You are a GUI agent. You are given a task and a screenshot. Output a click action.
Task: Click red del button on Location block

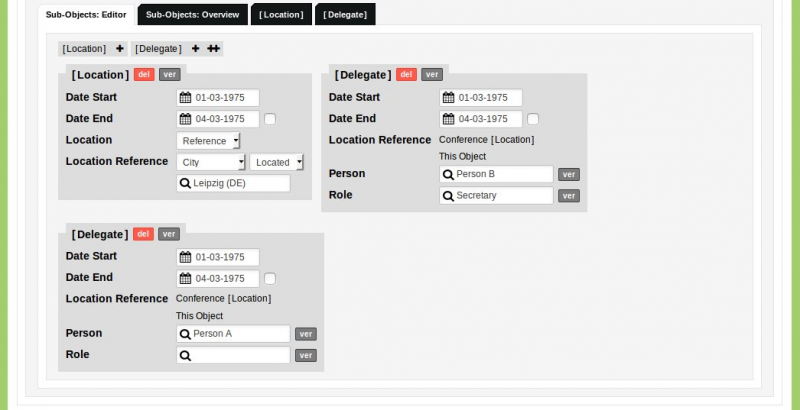(144, 74)
